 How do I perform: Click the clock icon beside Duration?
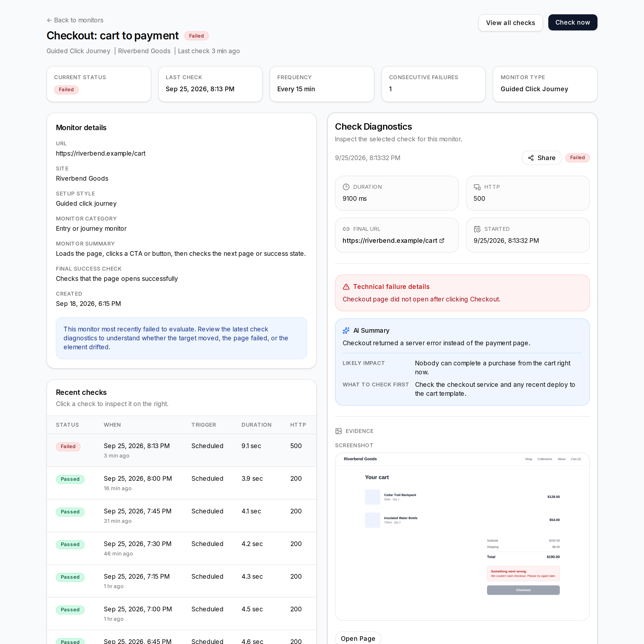(346, 187)
